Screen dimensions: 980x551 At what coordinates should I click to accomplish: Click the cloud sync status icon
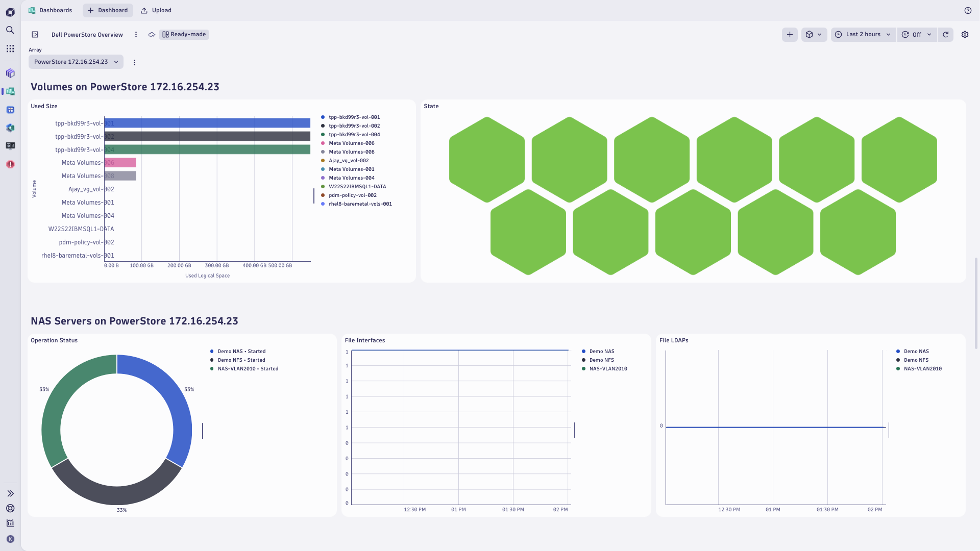[152, 35]
